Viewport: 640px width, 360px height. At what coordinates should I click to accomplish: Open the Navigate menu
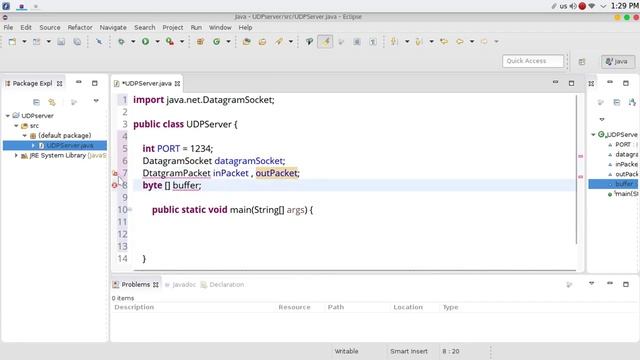click(x=113, y=27)
